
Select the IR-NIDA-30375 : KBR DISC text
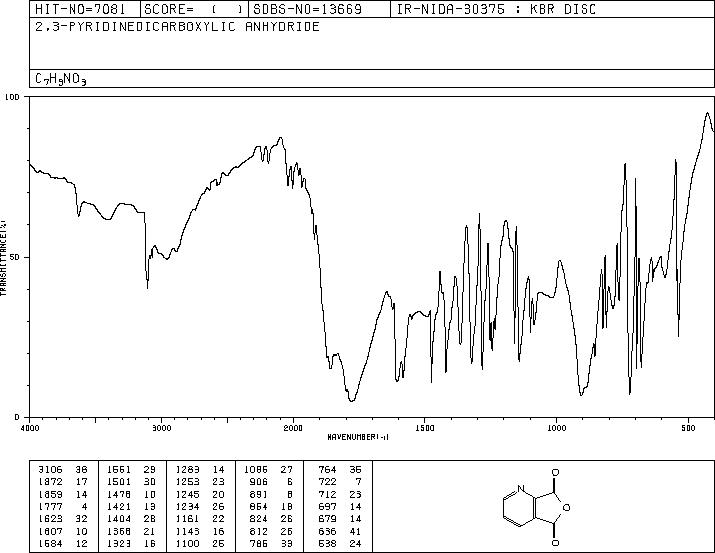[x=496, y=9]
